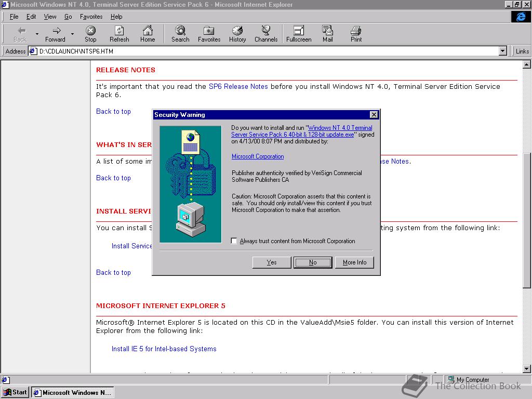Confirm install with Yes button
The width and height of the screenshot is (532, 399).
(271, 262)
